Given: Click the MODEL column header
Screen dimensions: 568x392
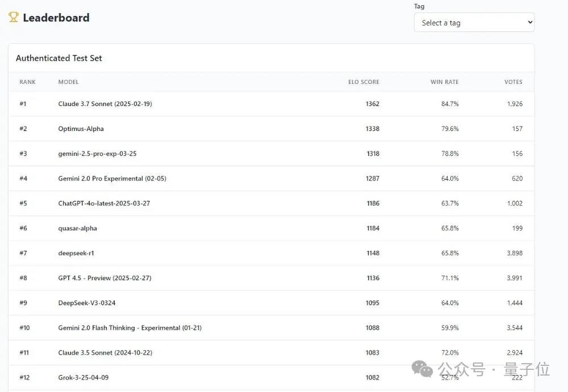Looking at the screenshot, I should pyautogui.click(x=68, y=82).
